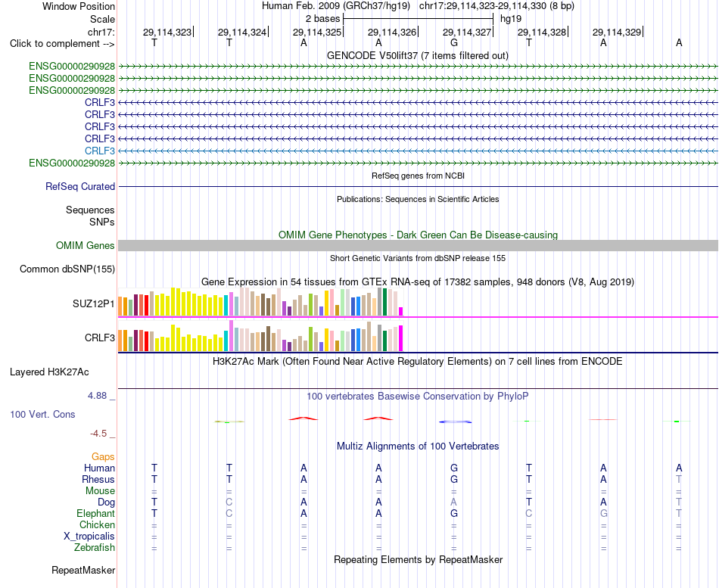Click the position marker 29,114,325
This screenshot has height=588, width=719.
(x=317, y=32)
